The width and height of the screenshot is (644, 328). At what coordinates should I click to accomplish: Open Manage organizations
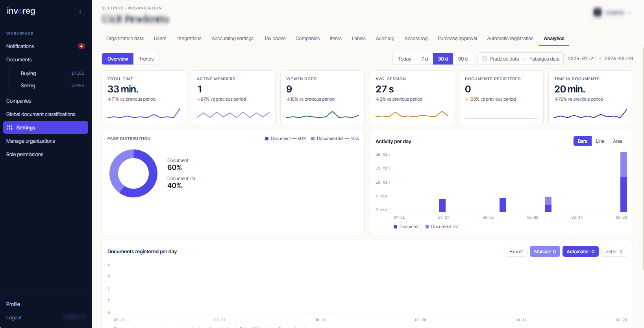pos(46,141)
